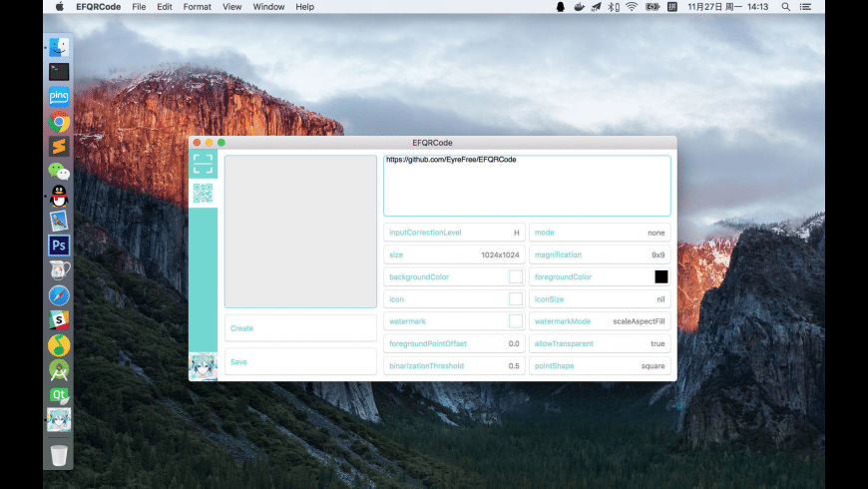Open the Help menu
The width and height of the screenshot is (868, 489).
(304, 7)
